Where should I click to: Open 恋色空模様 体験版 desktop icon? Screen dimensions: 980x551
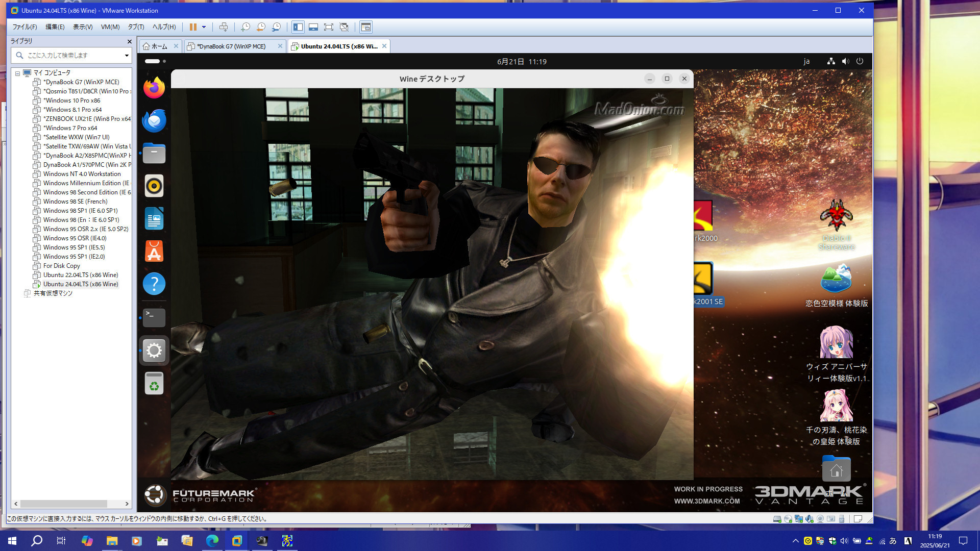coord(836,286)
